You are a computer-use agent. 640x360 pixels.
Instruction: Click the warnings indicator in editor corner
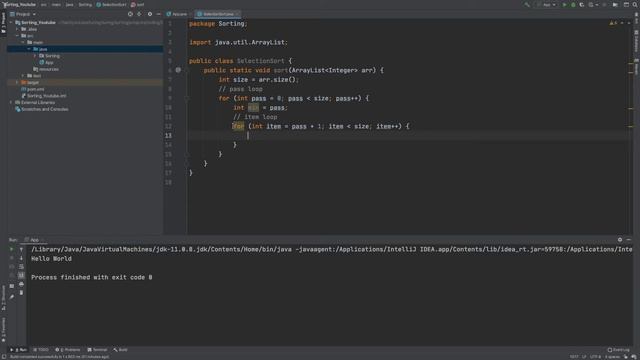click(613, 23)
